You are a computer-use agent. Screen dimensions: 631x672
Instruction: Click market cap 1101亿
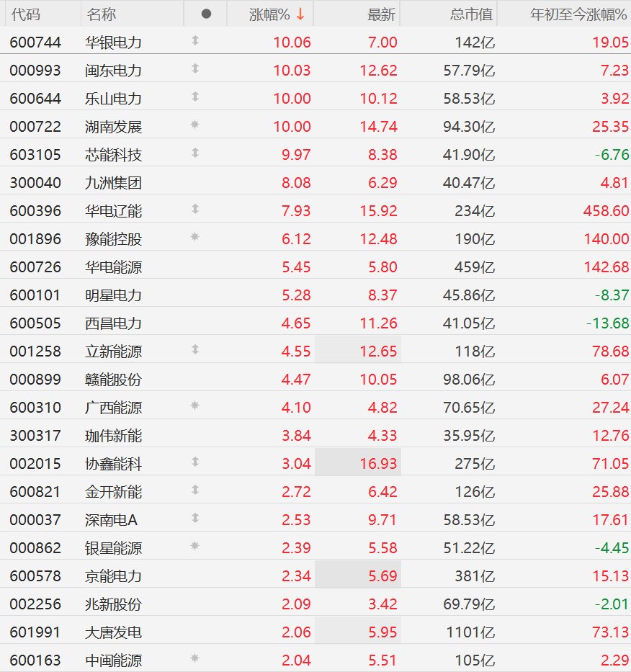coord(470,632)
